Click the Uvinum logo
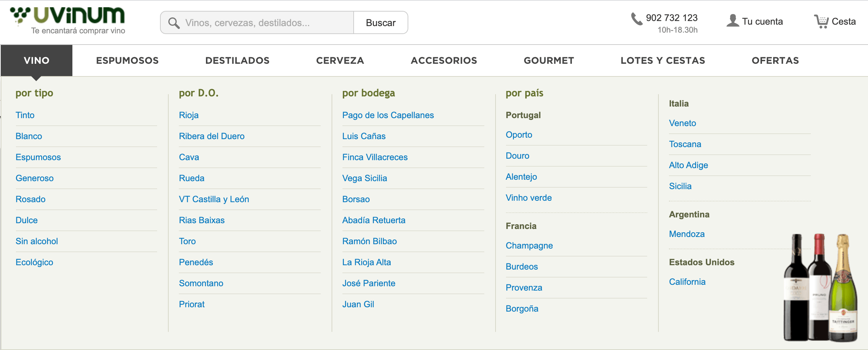The height and width of the screenshot is (350, 868). click(x=68, y=21)
